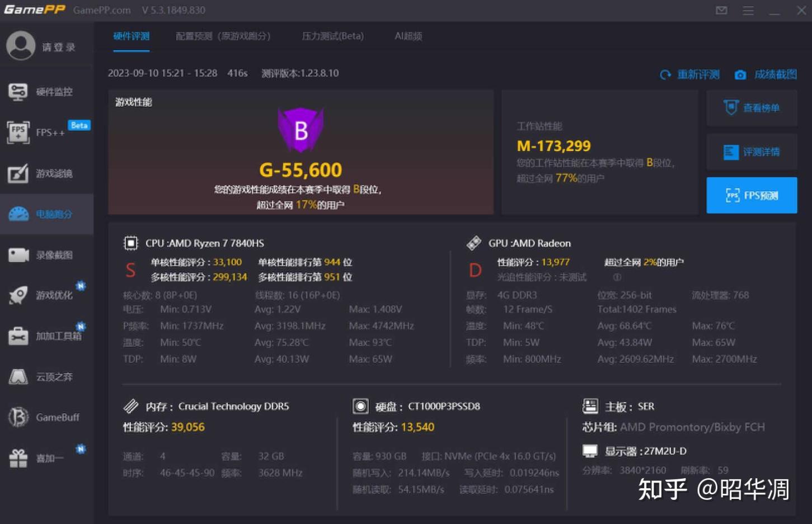Select the 游戏优化 sidebar label
Screen dimensions: 812x524
pyautogui.click(x=54, y=295)
